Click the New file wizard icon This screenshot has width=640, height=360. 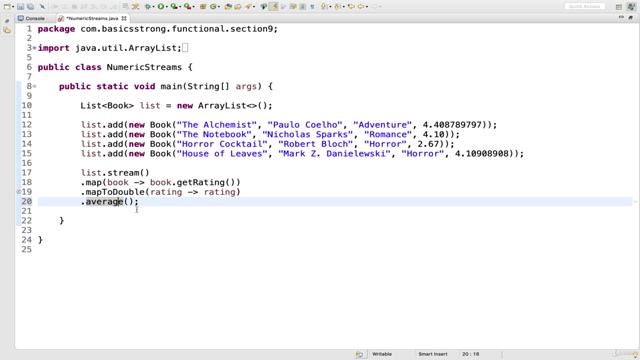(7, 7)
